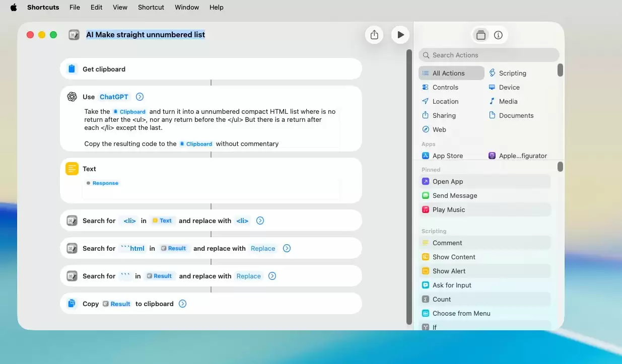
Task: Expand the Copy Result to clipboard options
Action: 182,304
